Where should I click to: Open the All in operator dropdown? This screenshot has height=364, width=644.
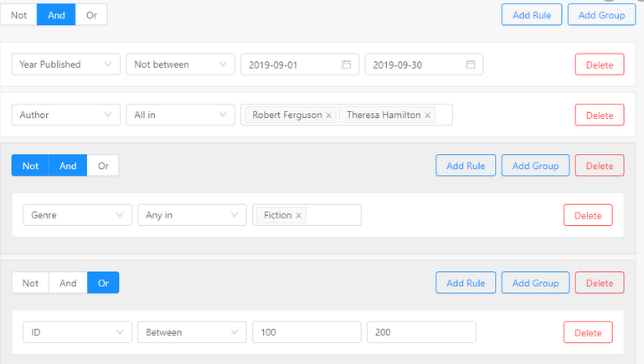[x=179, y=115]
